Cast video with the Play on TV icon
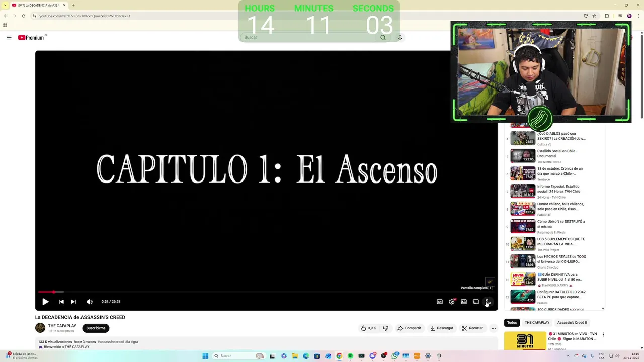Viewport: 644px width, 362px height. tap(476, 302)
